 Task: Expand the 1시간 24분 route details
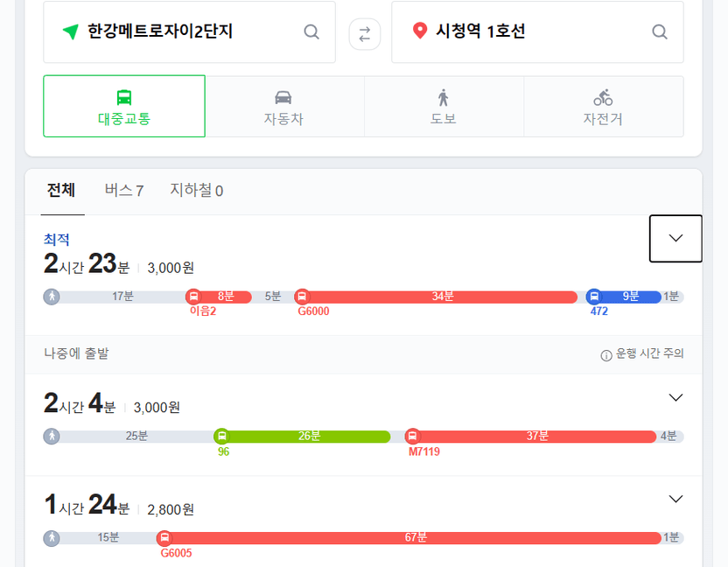675,500
